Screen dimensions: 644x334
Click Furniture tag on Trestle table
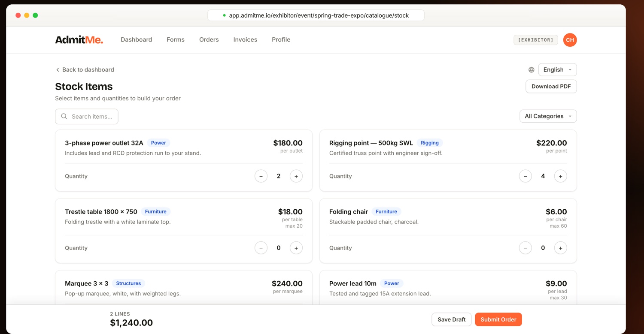[156, 212]
